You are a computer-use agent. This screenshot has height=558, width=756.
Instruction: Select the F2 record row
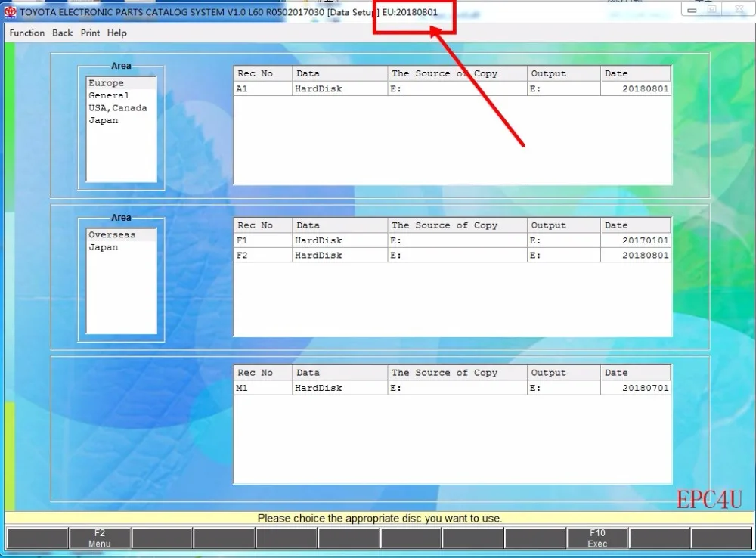(x=452, y=255)
